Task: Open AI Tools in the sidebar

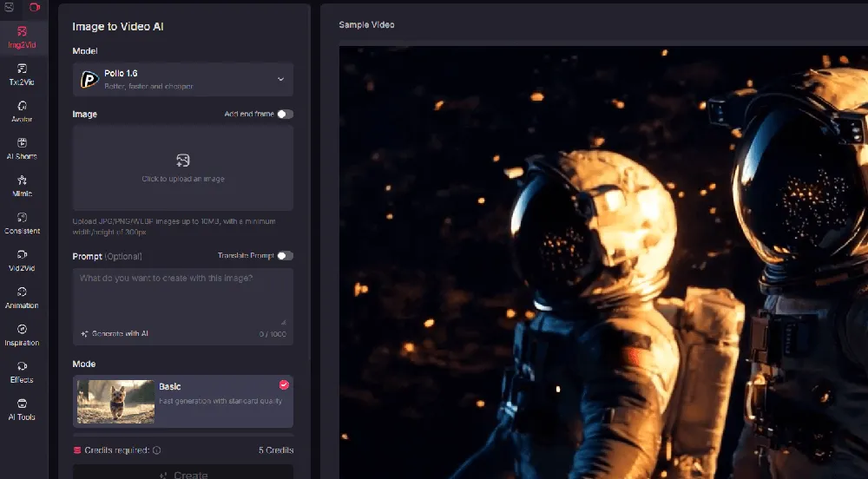Action: tap(22, 410)
